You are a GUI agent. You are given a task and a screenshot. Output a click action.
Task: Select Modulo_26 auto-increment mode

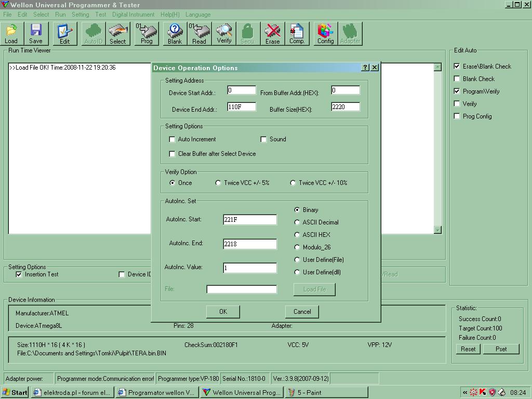click(x=297, y=247)
